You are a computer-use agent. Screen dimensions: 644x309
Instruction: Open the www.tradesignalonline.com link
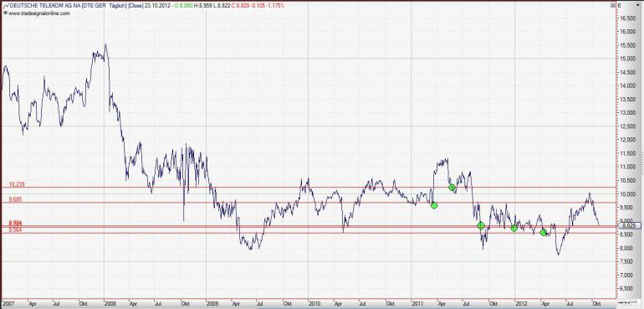(x=39, y=13)
